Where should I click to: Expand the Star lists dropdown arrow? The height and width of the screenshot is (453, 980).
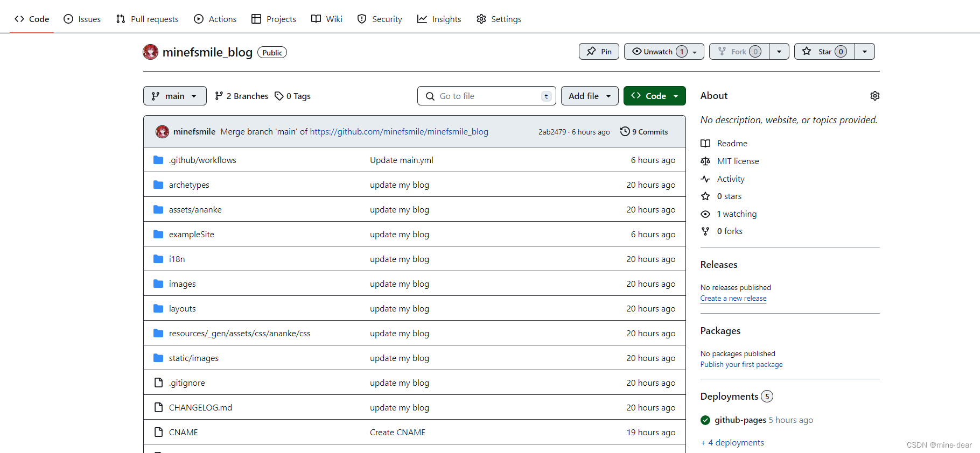[865, 52]
